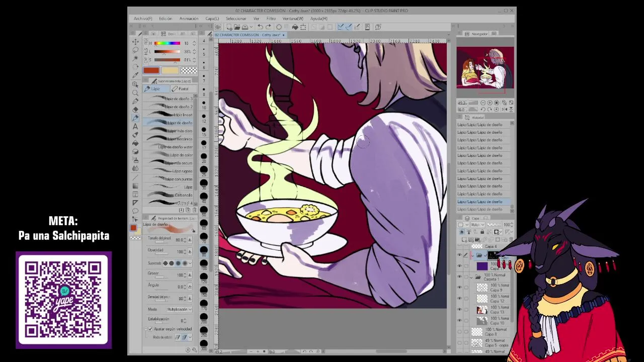Click the Navigator canvas thumbnail
The width and height of the screenshot is (644, 362).
point(485,67)
